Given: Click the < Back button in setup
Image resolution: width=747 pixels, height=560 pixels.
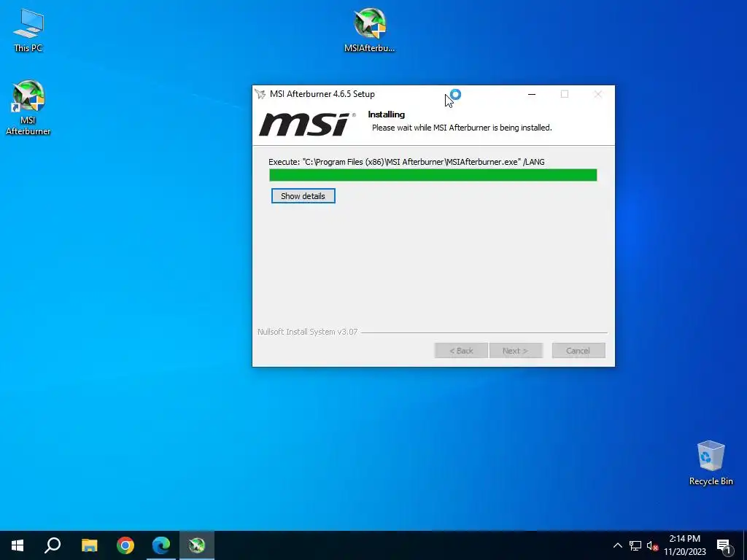Looking at the screenshot, I should click(461, 351).
